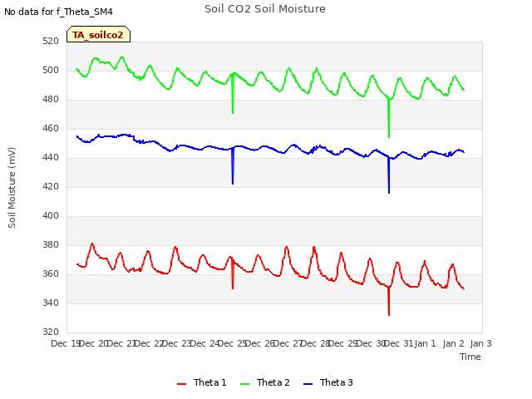Click the blue Theta 3 spike near Dec 31
Viewport: 532px width, 399px height.
(x=389, y=175)
